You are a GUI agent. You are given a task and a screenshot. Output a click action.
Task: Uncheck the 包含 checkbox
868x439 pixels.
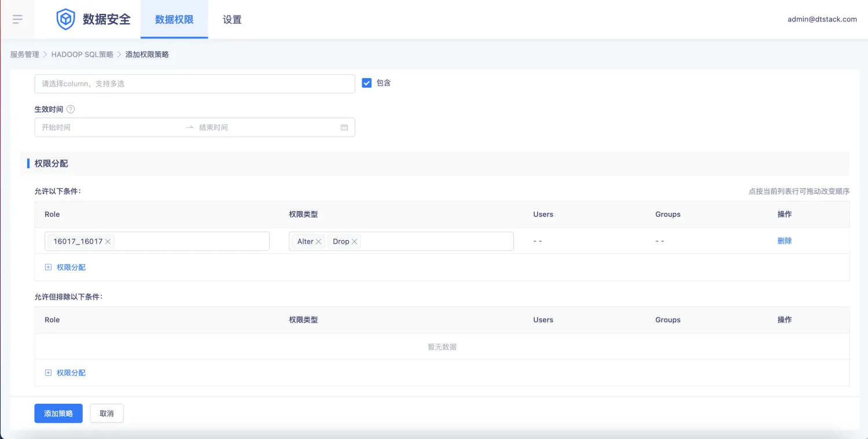[366, 83]
